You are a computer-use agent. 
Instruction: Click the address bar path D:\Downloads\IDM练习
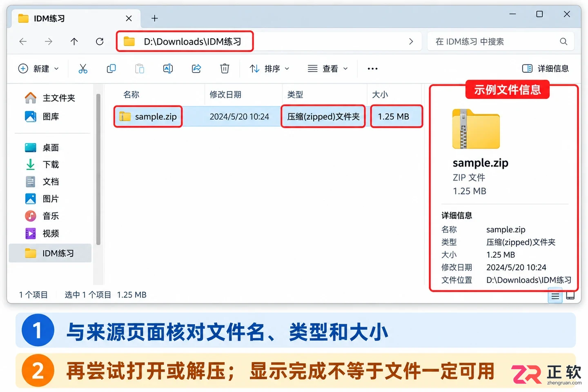[x=192, y=41]
